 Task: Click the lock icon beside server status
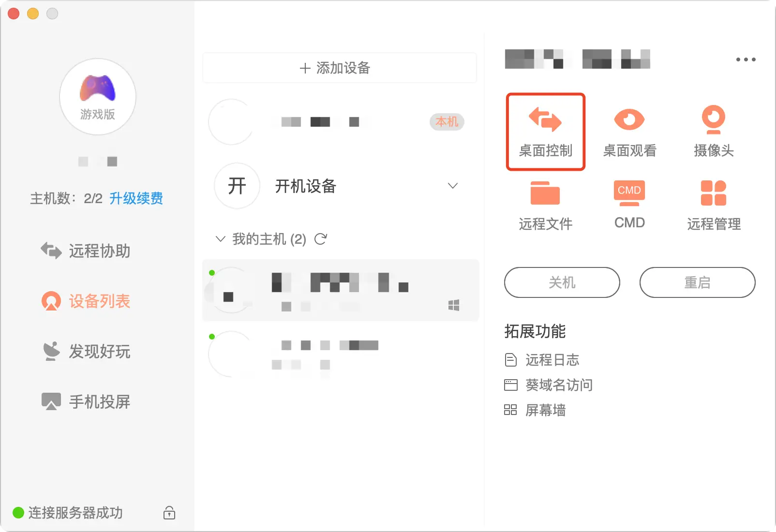pos(169,513)
